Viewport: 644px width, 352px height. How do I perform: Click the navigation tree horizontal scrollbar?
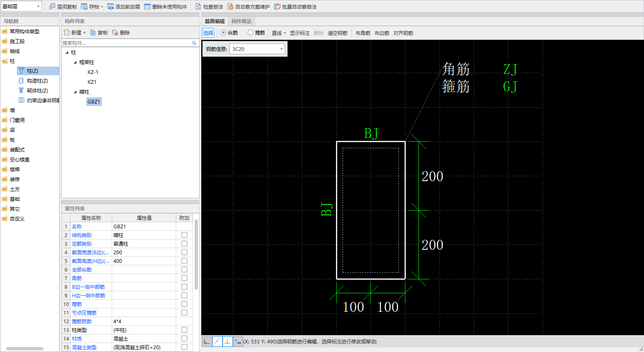click(x=25, y=349)
